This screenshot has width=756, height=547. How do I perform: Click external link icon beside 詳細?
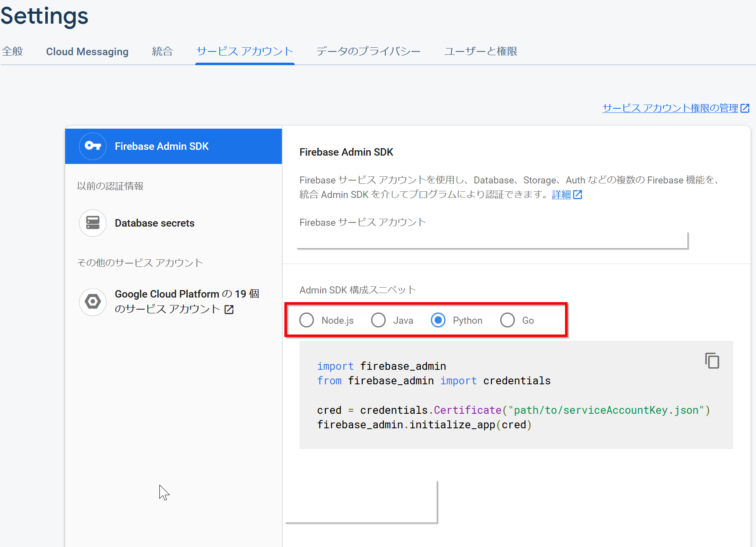[x=577, y=195]
